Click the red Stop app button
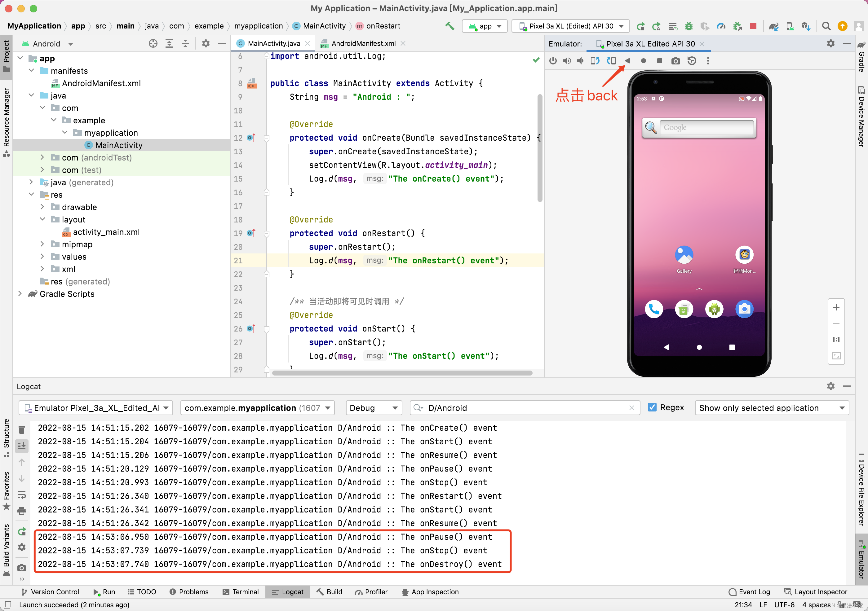The image size is (868, 611). pyautogui.click(x=753, y=26)
